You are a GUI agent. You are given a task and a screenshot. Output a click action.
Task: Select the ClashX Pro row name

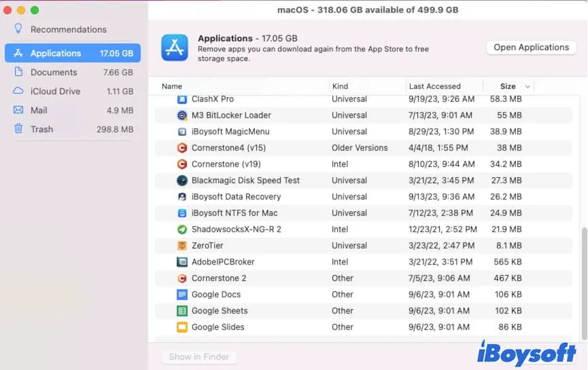click(213, 99)
